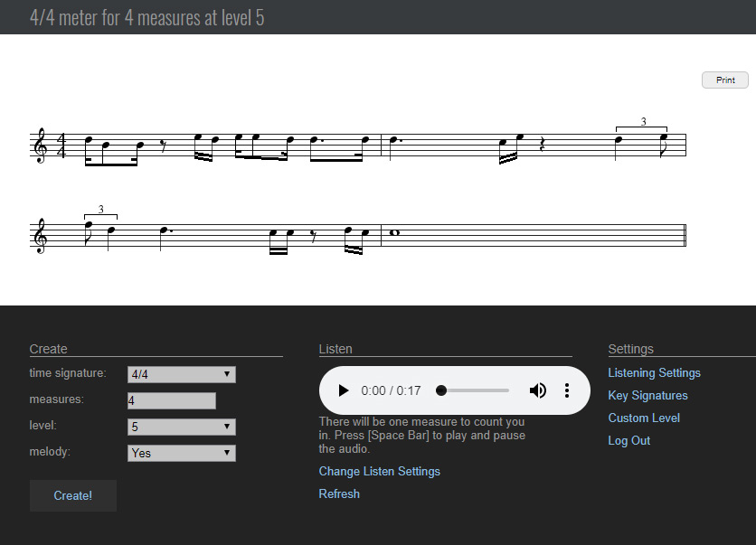Play the rhythm audio
This screenshot has width=756, height=545.
tap(343, 390)
